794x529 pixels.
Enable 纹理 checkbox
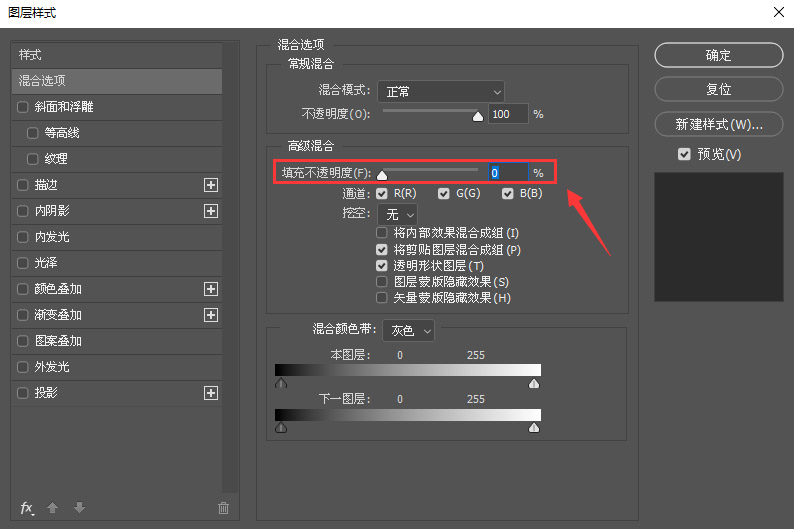point(33,159)
